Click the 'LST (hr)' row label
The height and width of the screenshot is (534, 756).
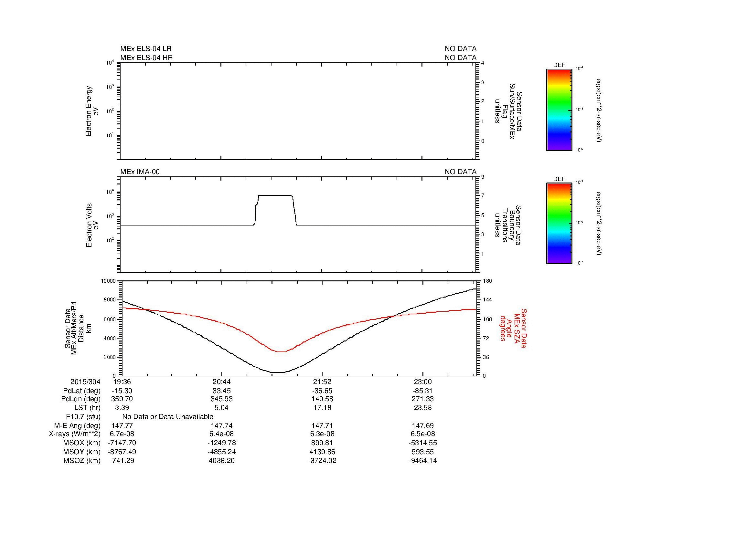pyautogui.click(x=87, y=408)
